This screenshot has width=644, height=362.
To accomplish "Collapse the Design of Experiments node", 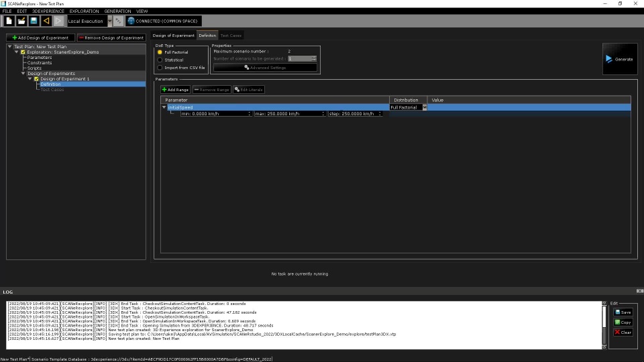I will point(23,74).
